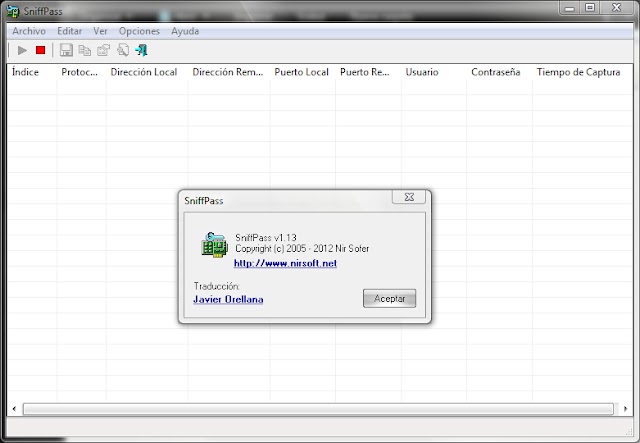
Task: Open the Ver menu
Action: pos(100,31)
